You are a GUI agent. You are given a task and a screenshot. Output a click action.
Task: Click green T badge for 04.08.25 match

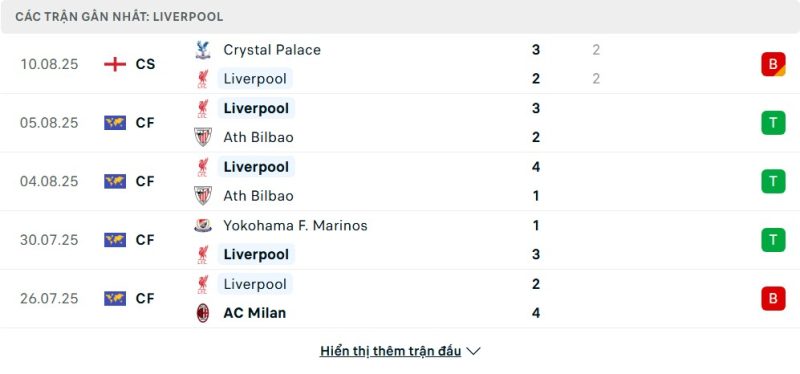point(773,181)
